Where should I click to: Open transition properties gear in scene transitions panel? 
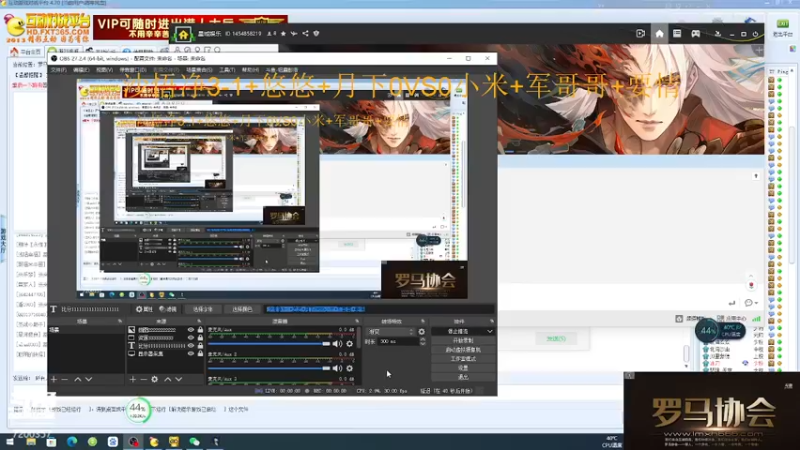pyautogui.click(x=421, y=332)
